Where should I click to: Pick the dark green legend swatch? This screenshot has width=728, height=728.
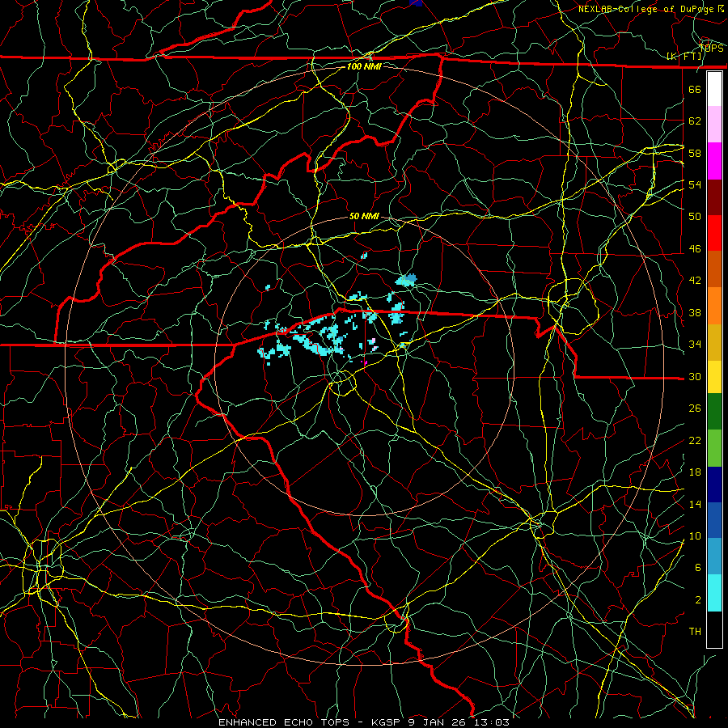pyautogui.click(x=714, y=412)
